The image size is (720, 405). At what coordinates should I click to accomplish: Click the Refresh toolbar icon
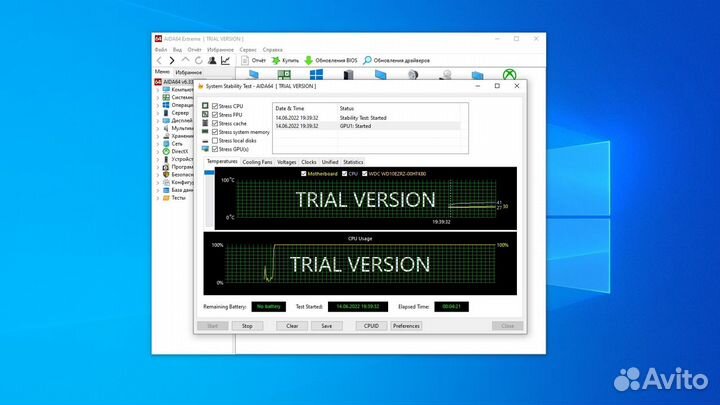(198, 60)
